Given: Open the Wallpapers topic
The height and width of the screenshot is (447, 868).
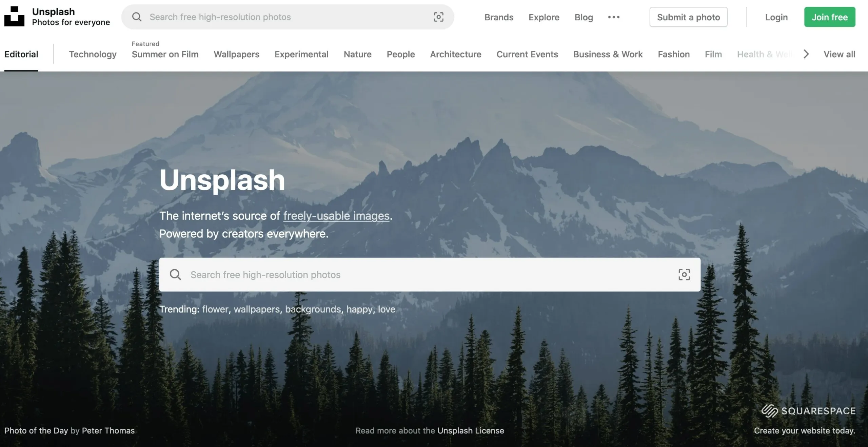Looking at the screenshot, I should [236, 54].
